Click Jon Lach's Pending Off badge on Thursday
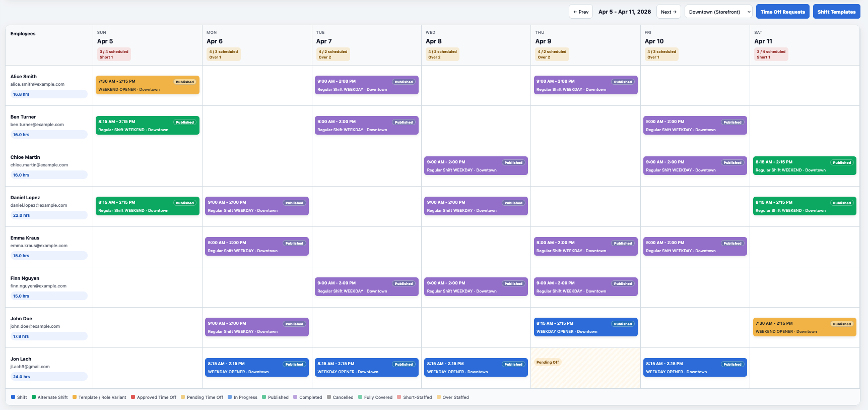Image resolution: width=868 pixels, height=410 pixels. coord(548,362)
